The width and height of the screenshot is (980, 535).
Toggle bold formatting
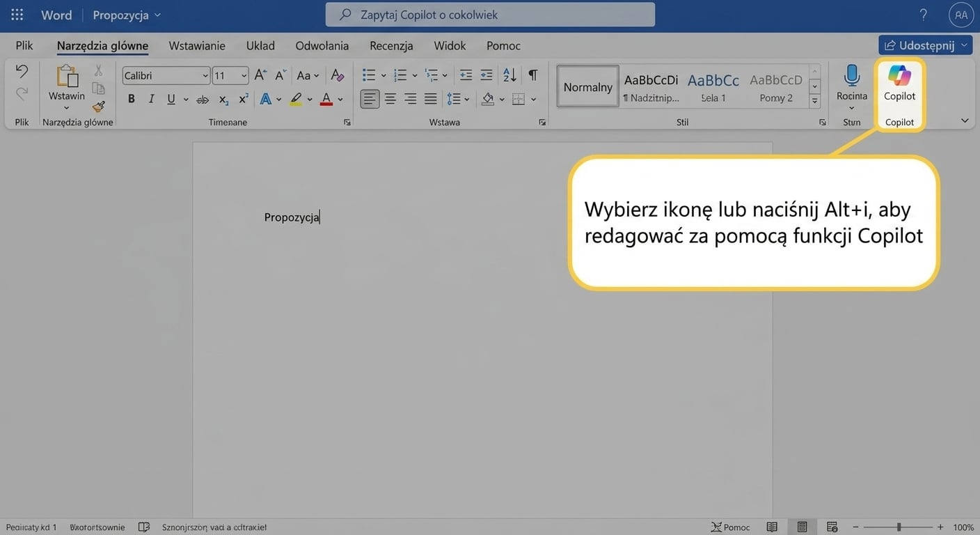click(131, 99)
